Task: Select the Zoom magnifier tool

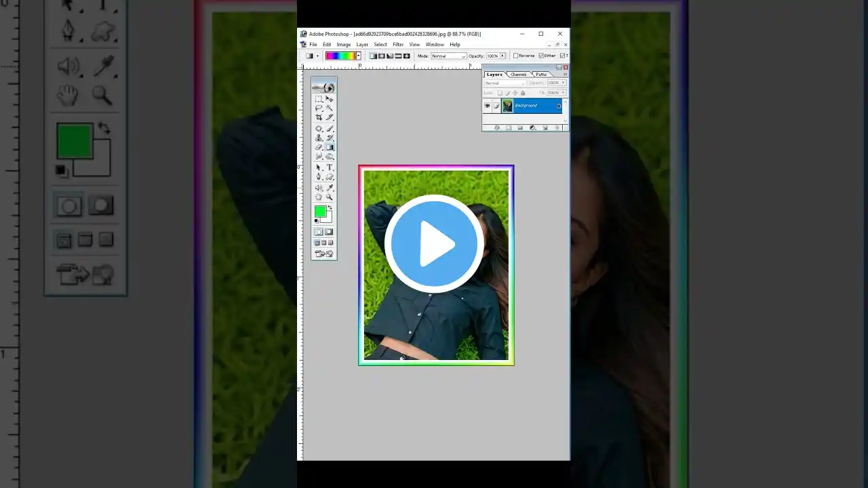Action: [x=330, y=197]
